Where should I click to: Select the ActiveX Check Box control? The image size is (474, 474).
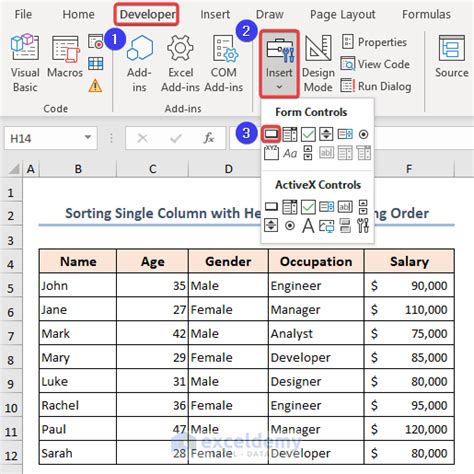[x=308, y=207]
